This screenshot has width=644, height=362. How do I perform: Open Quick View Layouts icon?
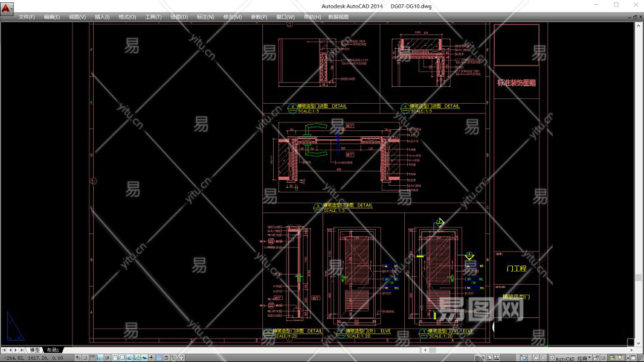[489, 358]
